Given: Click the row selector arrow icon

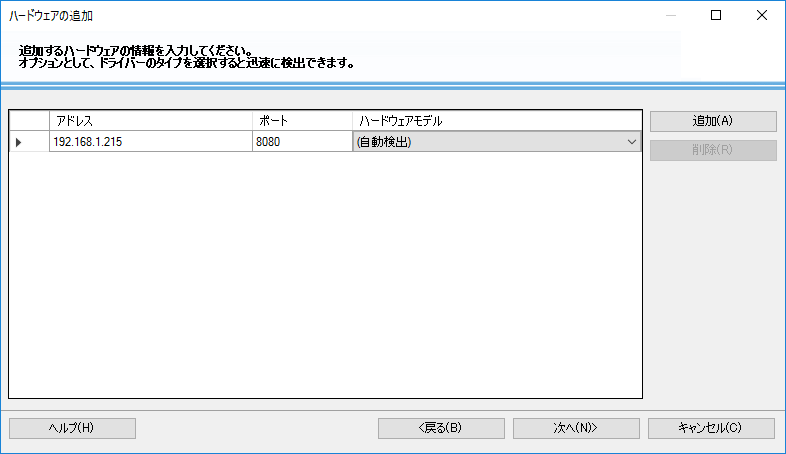Looking at the screenshot, I should pyautogui.click(x=19, y=142).
